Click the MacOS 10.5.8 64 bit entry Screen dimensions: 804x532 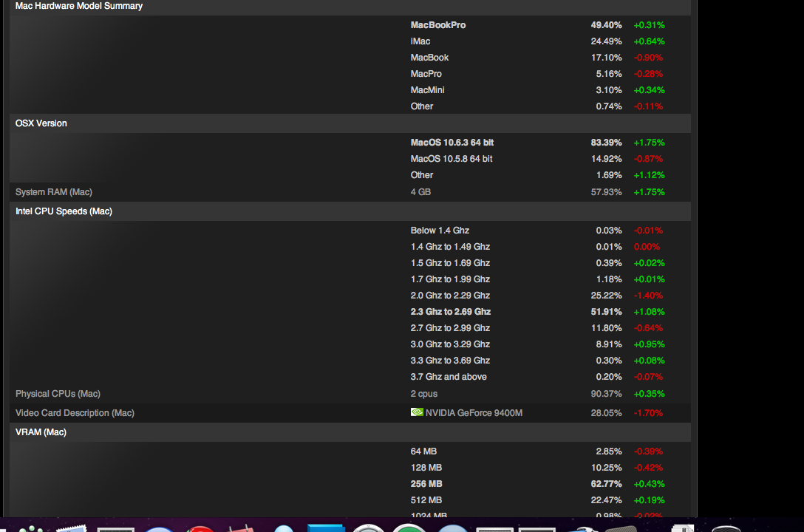click(x=452, y=159)
